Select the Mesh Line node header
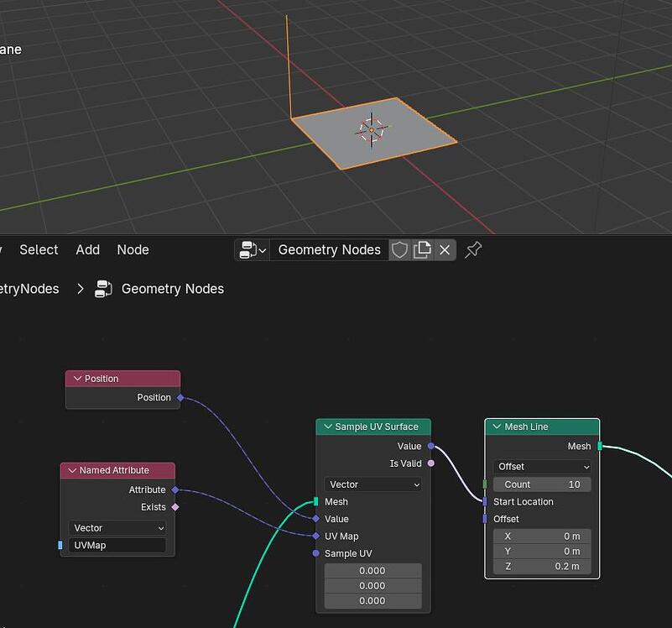This screenshot has width=672, height=628. [542, 427]
